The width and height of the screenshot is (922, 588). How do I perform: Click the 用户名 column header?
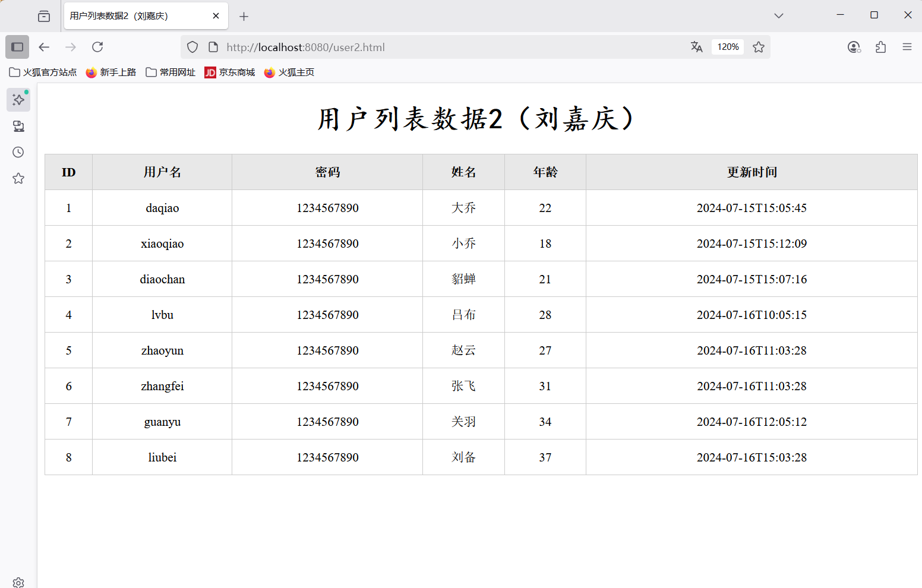[162, 172]
